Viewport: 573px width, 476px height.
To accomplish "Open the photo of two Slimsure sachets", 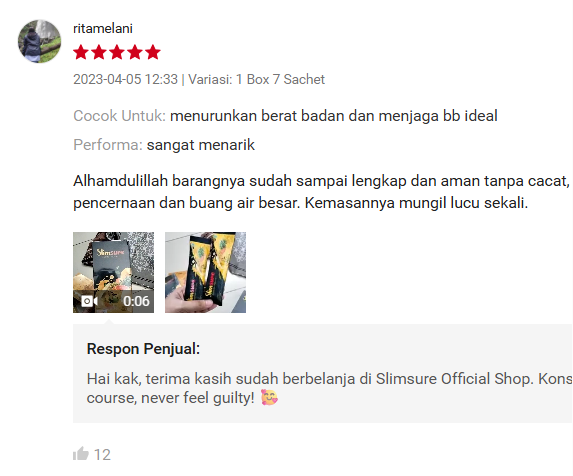I will point(205,272).
